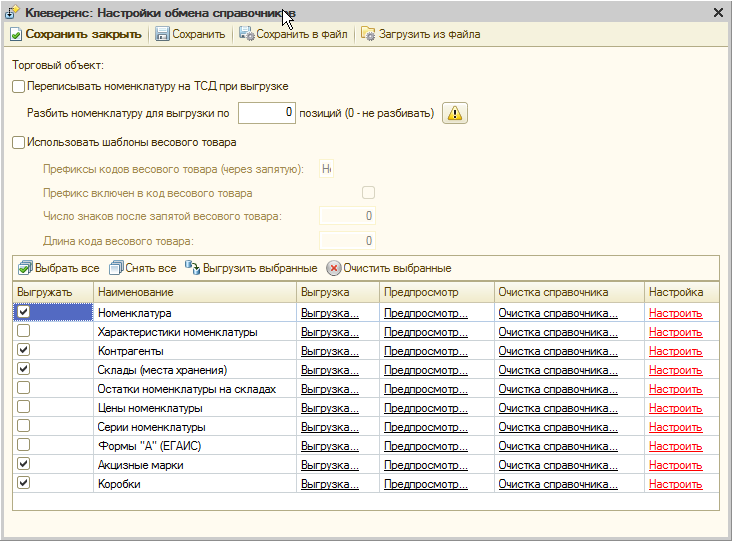The image size is (732, 541).
Task: Click Настроить for Акцизные марки
Action: (676, 465)
